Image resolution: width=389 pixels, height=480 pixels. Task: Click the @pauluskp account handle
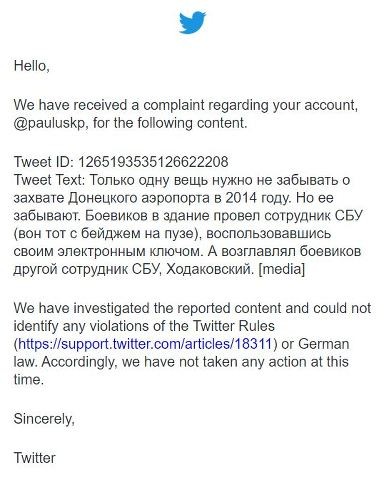pyautogui.click(x=49, y=124)
